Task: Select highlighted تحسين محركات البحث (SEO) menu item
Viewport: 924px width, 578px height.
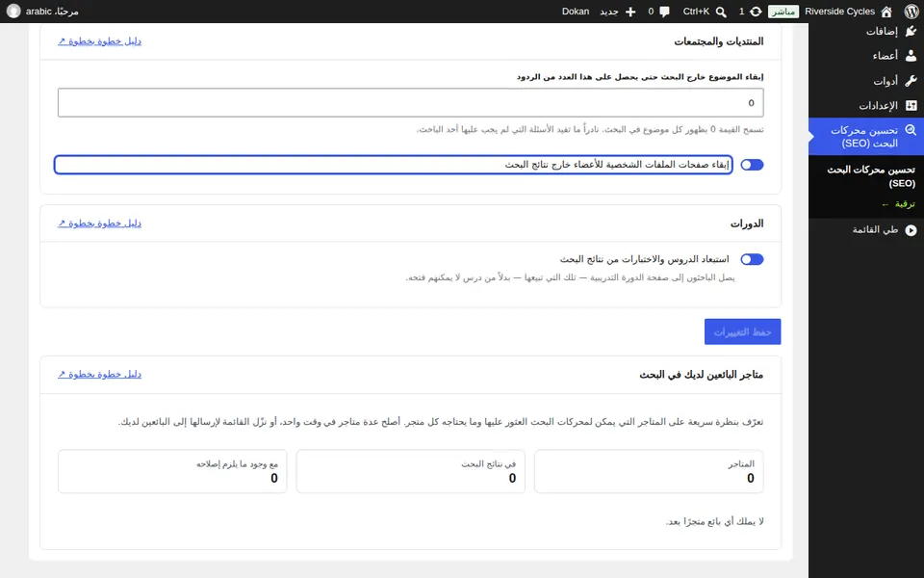Action: (x=866, y=137)
